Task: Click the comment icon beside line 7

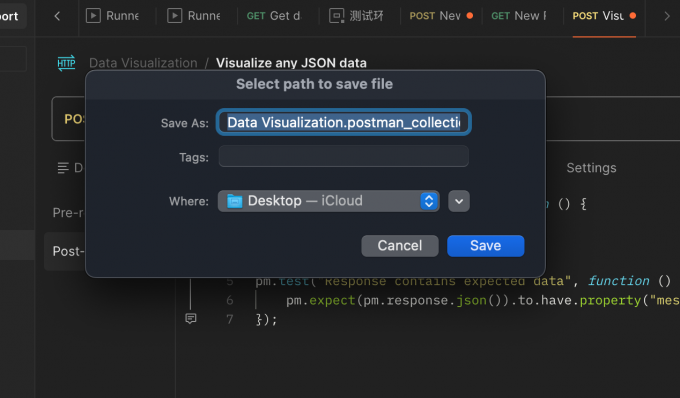Action: tap(191, 319)
